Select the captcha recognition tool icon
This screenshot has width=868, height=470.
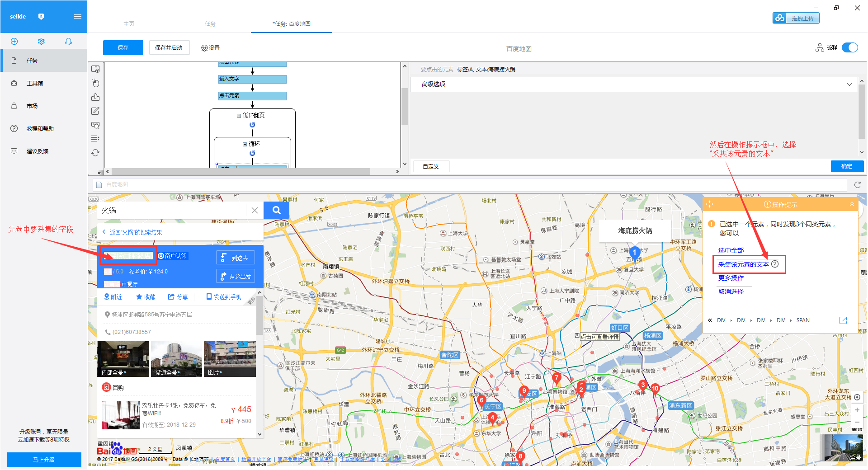[95, 125]
